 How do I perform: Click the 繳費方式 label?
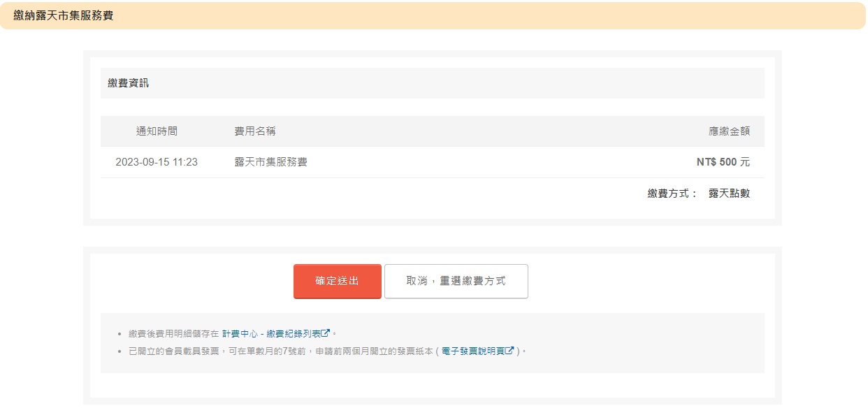[672, 194]
